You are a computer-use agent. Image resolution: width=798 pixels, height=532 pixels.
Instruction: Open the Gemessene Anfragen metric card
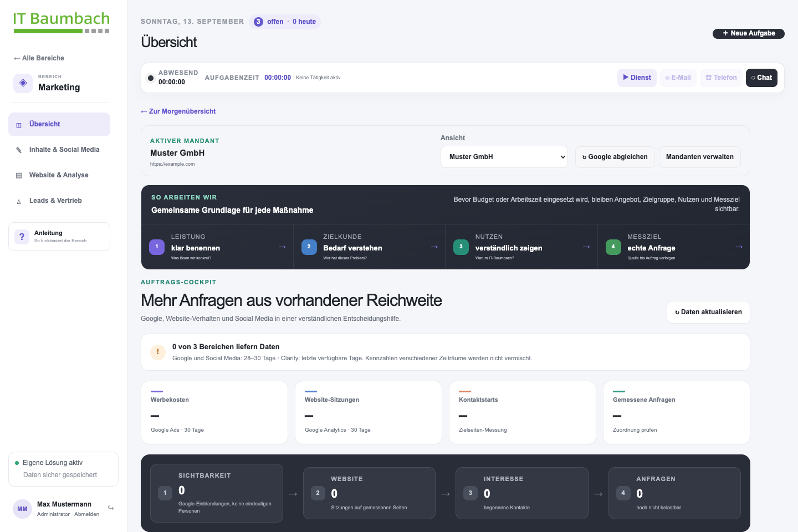click(677, 412)
